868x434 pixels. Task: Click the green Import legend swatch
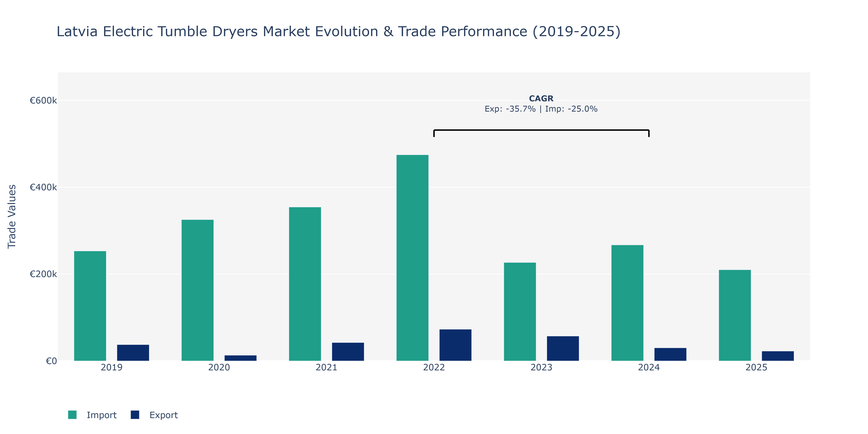pyautogui.click(x=72, y=415)
